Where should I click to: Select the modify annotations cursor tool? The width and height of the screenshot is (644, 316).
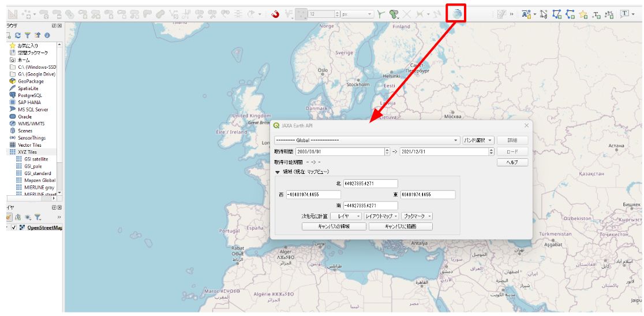tap(544, 14)
